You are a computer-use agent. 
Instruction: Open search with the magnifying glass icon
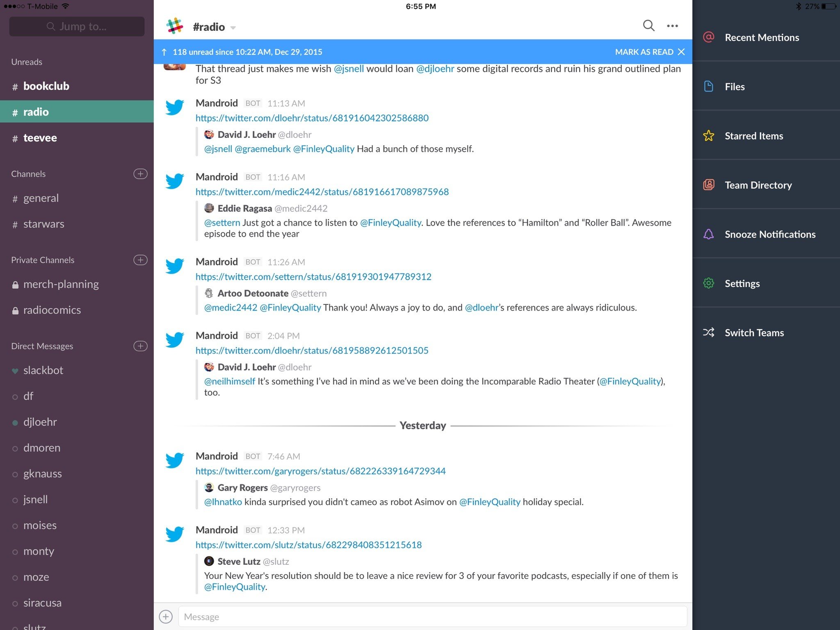tap(648, 26)
